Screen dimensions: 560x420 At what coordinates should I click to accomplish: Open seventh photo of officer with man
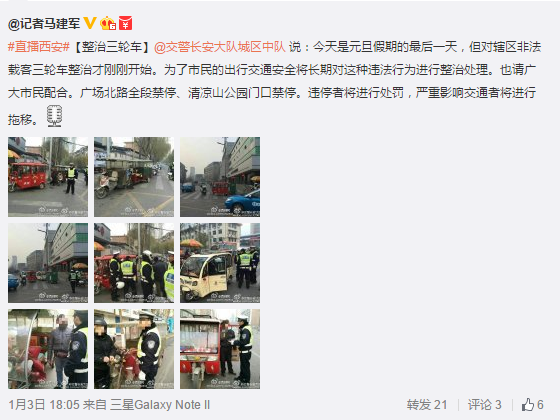point(48,349)
